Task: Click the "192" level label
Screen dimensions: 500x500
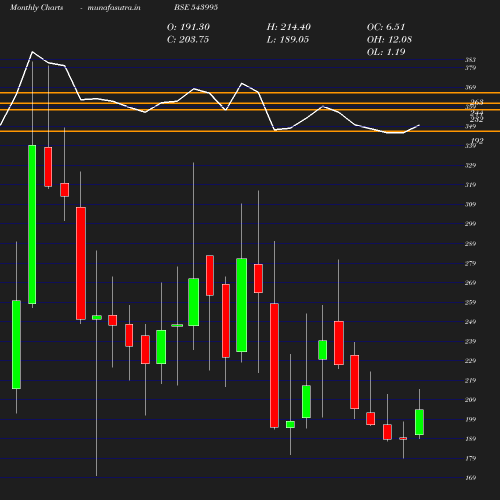Action: (x=477, y=141)
